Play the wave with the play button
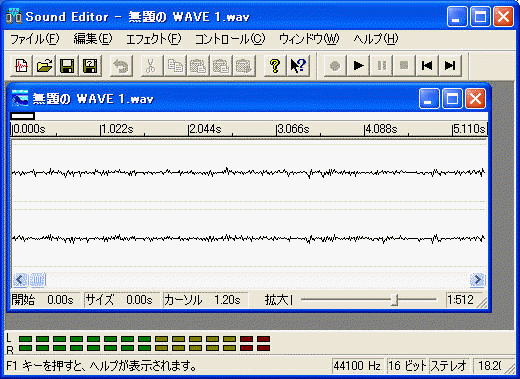Screen dimensions: 520x379 pyautogui.click(x=358, y=66)
